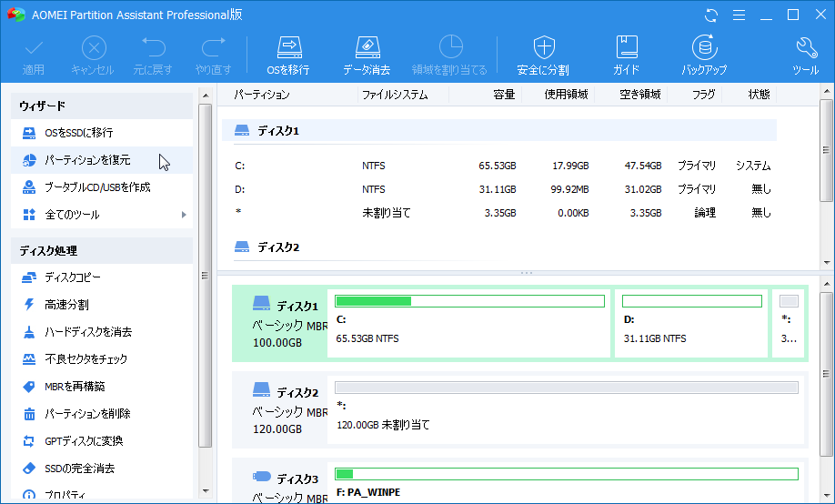Select the small unallocated block on ディスク1
Viewport: 835px width, 504px height.
789,323
